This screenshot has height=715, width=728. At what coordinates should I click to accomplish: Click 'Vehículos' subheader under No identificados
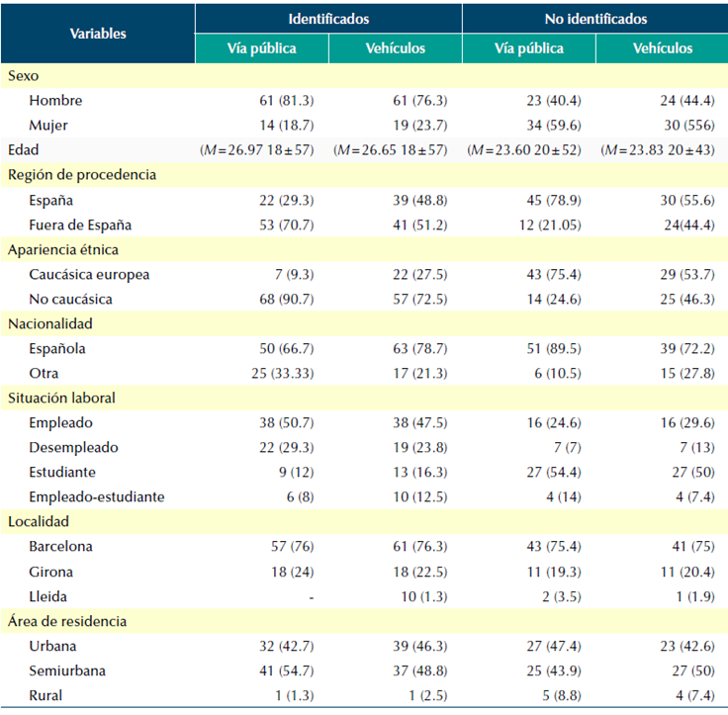tap(662, 48)
